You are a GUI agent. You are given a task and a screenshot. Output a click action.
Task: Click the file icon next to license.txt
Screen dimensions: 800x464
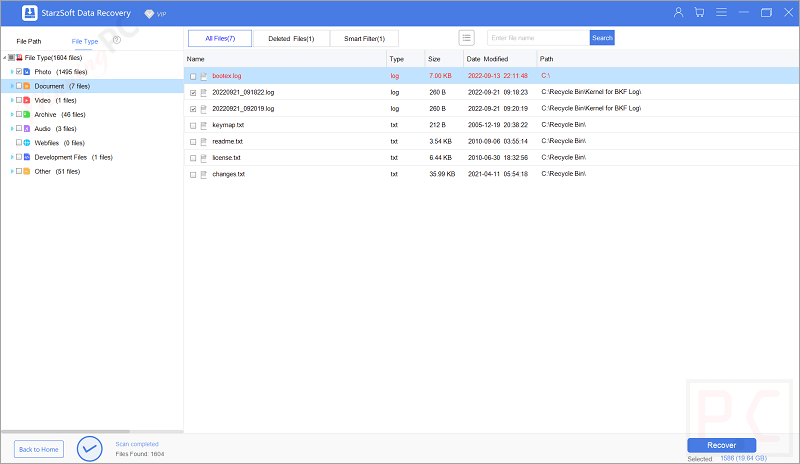coord(204,158)
